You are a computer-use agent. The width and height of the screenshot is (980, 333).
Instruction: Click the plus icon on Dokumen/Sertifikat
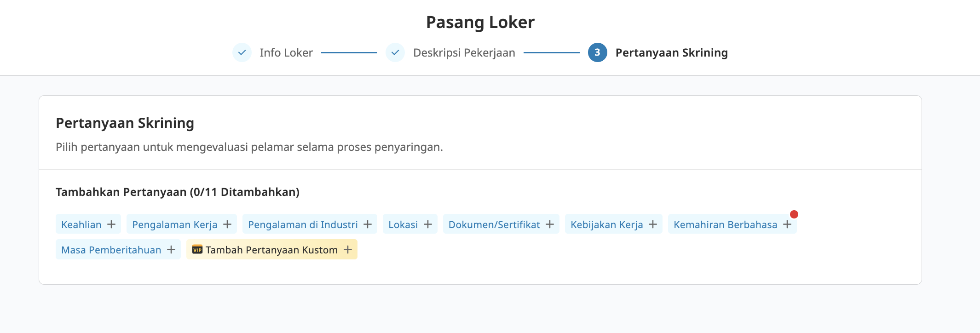click(x=550, y=224)
